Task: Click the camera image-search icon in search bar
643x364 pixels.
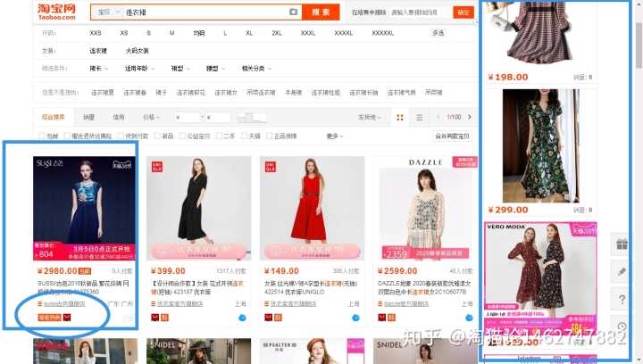Action: coord(293,12)
